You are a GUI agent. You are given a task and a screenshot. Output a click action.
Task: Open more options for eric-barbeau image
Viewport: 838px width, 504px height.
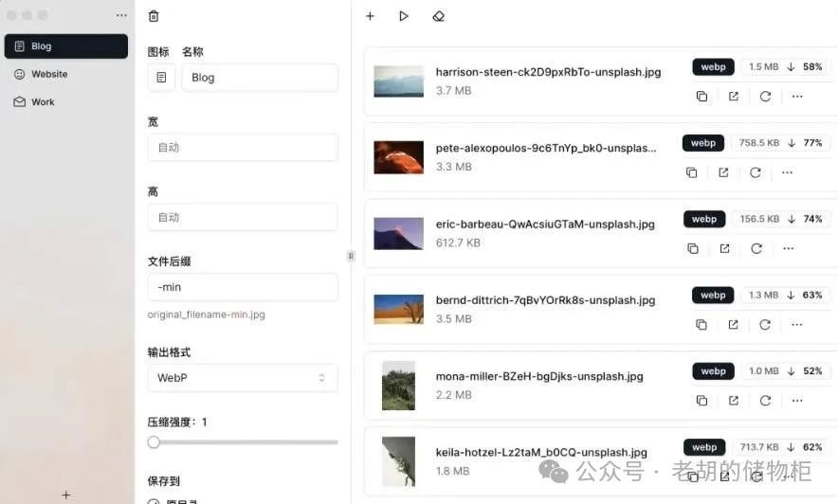point(788,248)
